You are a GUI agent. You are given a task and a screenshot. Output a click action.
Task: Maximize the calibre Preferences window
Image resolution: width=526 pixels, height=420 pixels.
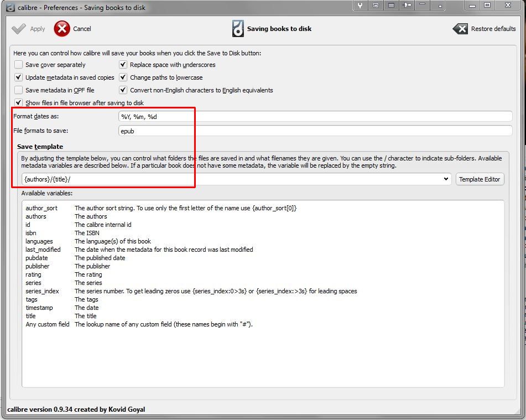pyautogui.click(x=487, y=5)
